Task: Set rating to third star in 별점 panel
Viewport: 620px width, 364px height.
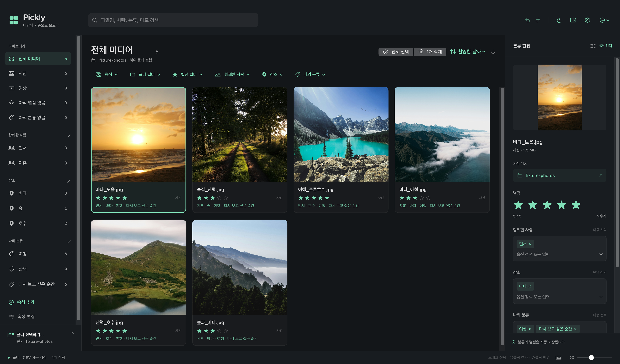Action: pyautogui.click(x=547, y=205)
